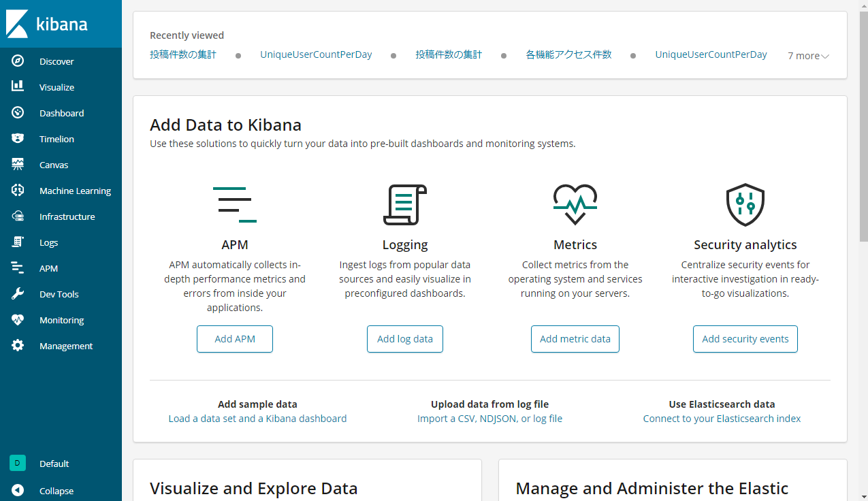Image resolution: width=868 pixels, height=501 pixels.
Task: Click the Add APM button
Action: click(234, 338)
